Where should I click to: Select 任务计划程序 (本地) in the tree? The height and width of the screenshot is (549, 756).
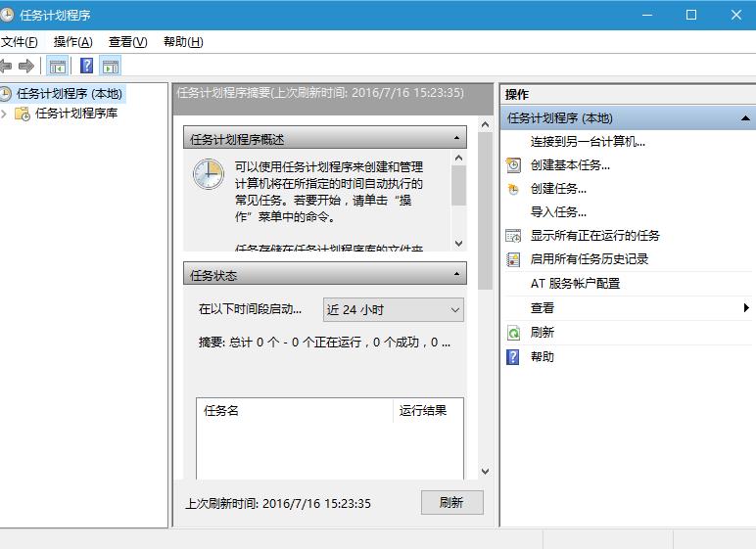69,94
